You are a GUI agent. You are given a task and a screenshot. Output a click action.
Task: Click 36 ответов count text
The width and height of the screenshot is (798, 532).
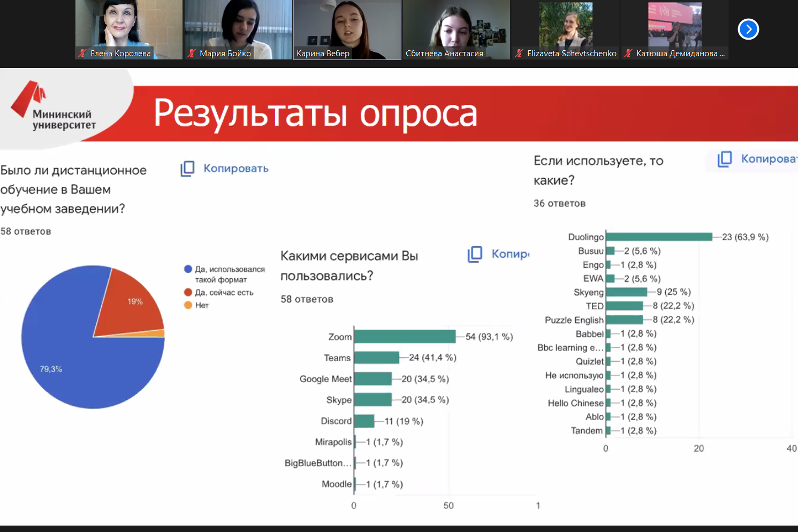pyautogui.click(x=559, y=203)
